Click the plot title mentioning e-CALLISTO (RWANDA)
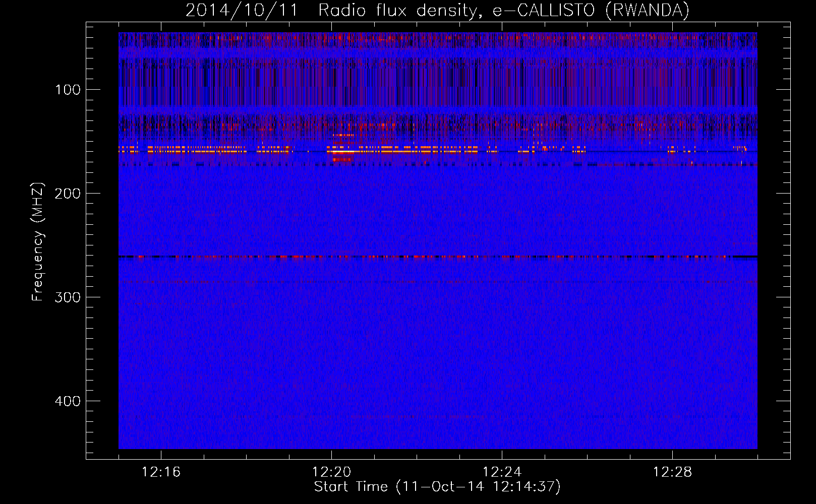The height and width of the screenshot is (504, 816). tap(437, 10)
